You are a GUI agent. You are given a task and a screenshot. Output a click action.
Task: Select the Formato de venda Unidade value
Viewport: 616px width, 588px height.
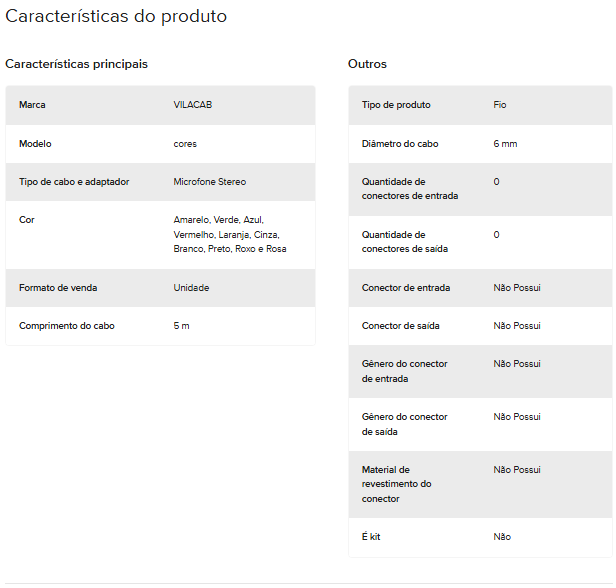191,288
